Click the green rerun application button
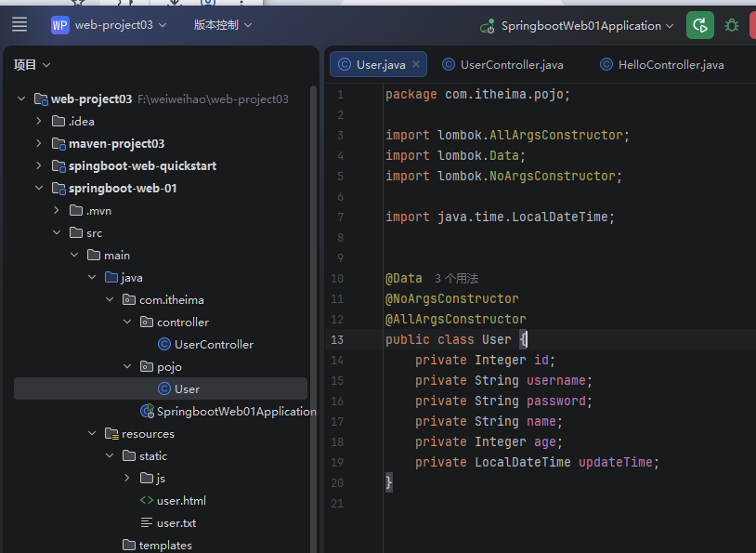The width and height of the screenshot is (756, 553). point(700,26)
